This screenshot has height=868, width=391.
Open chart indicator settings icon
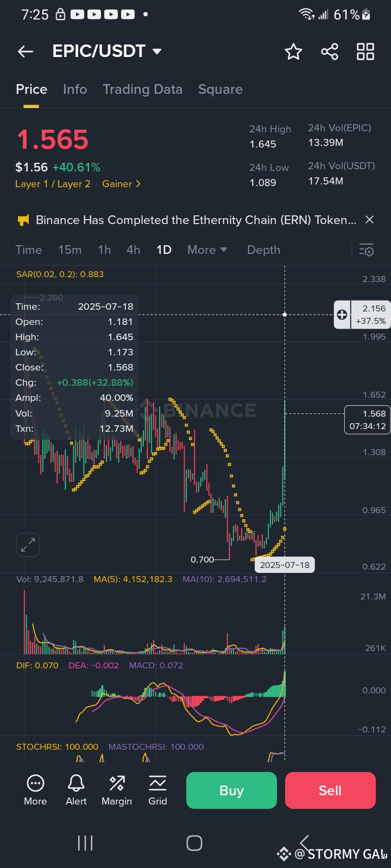point(367,250)
